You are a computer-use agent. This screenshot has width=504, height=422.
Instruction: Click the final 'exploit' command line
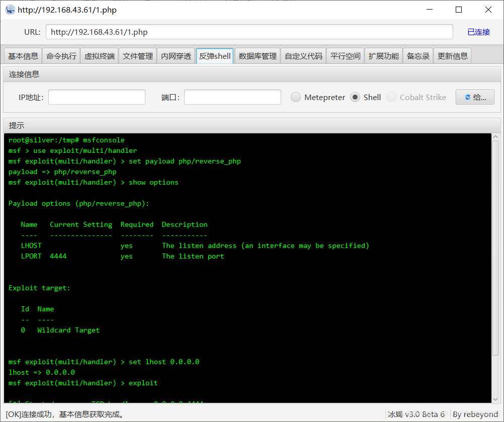coord(83,383)
